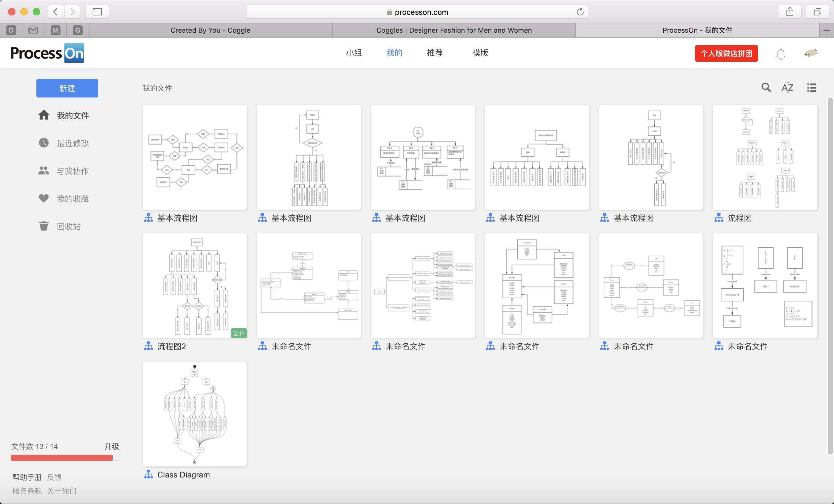The image size is (834, 504).
Task: Open 我的收藏 favorites heart item
Action: tap(72, 199)
